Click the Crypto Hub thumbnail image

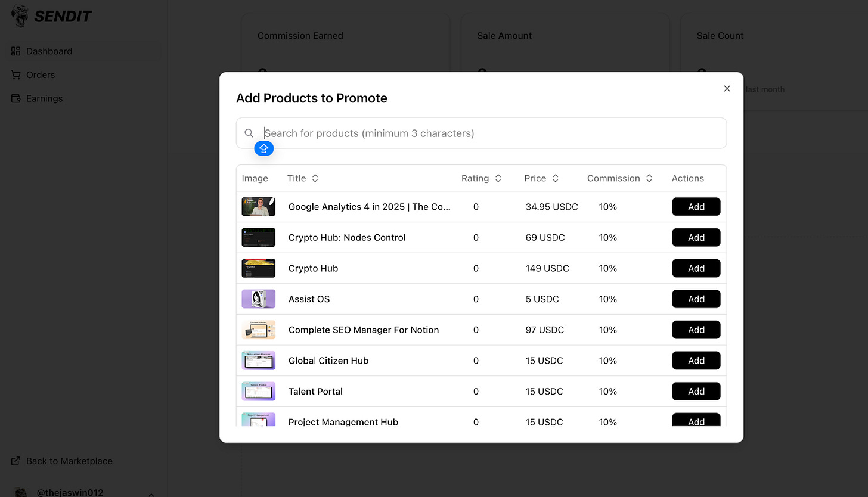(258, 268)
